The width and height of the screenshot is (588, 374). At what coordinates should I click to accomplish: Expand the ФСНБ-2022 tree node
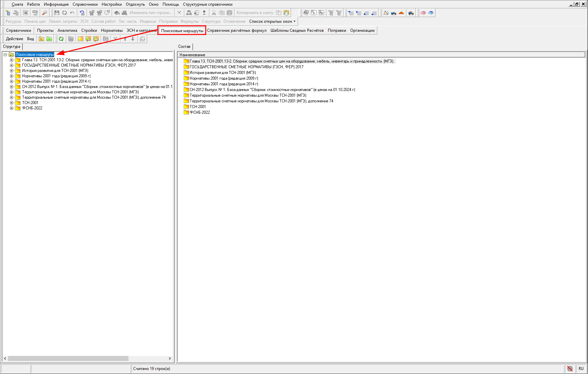pos(11,108)
